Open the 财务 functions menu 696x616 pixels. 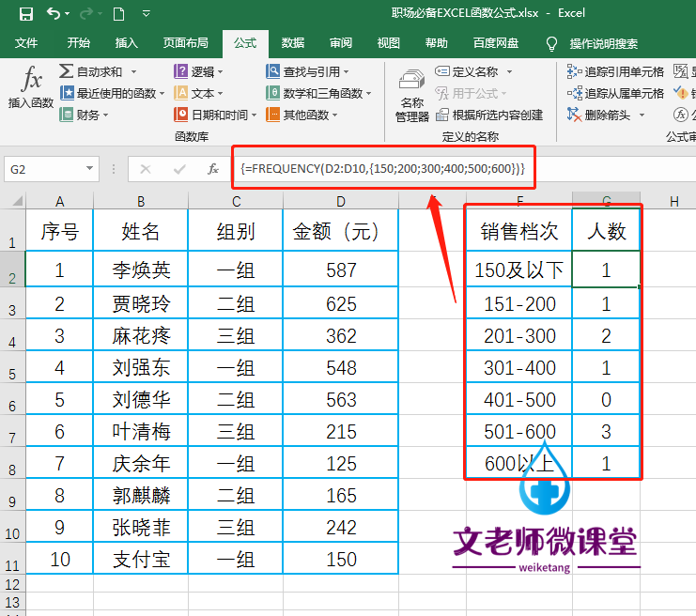[x=85, y=115]
